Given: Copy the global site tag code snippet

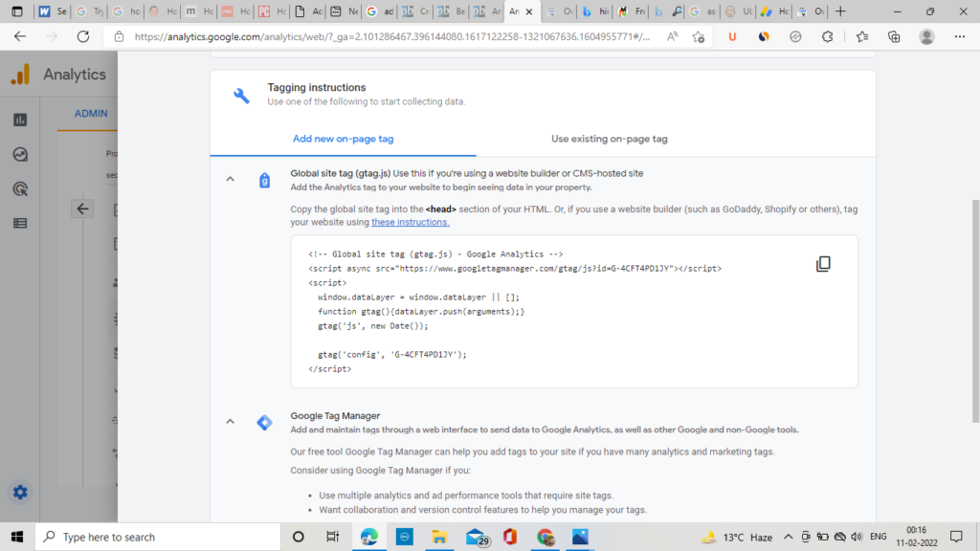Looking at the screenshot, I should (x=823, y=264).
